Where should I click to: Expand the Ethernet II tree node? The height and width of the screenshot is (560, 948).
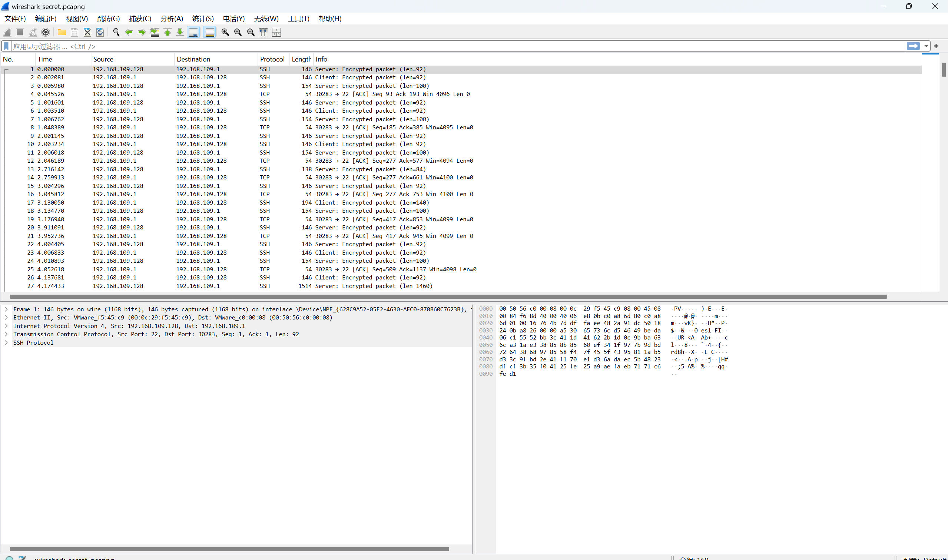click(6, 317)
